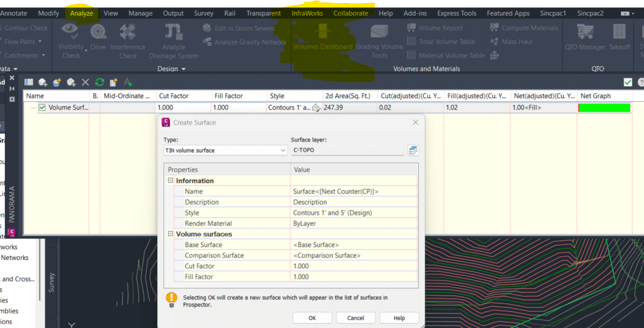The width and height of the screenshot is (644, 328).
Task: Run the Interference Check tool
Action: (128, 41)
